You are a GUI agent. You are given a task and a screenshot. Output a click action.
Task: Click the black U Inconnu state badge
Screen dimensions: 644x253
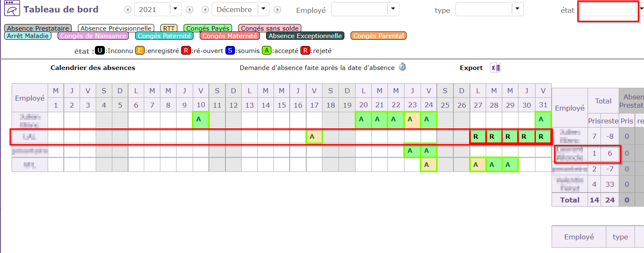(99, 51)
